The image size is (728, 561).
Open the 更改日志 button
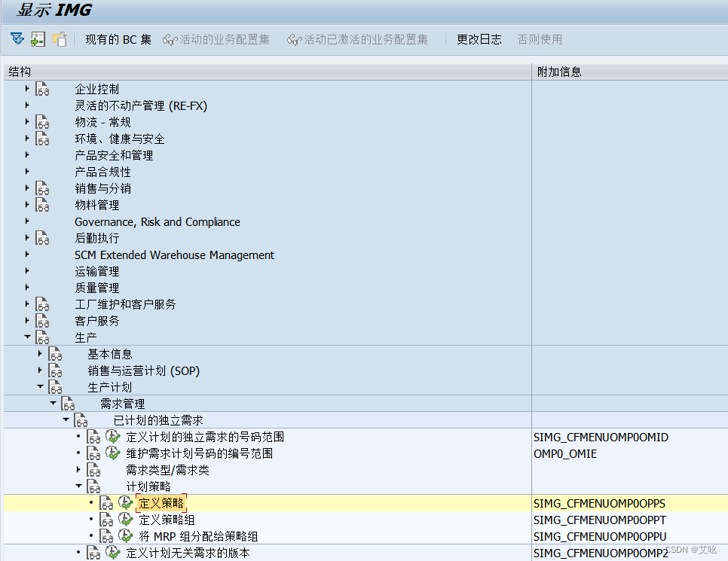tap(479, 39)
